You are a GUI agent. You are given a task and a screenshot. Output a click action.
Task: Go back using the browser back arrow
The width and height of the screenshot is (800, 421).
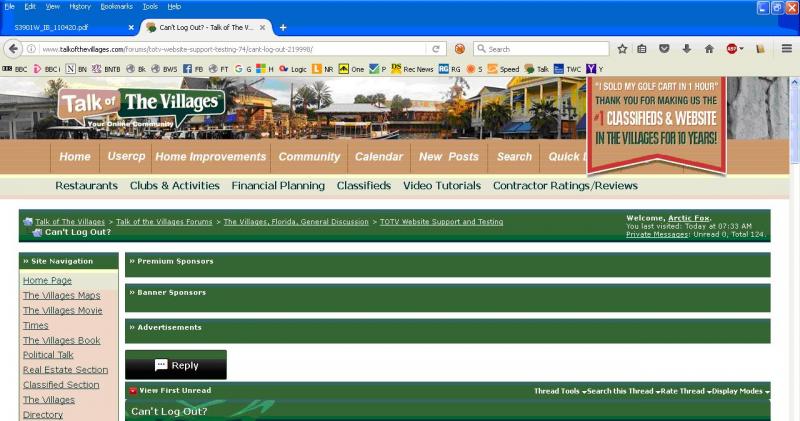(13, 49)
